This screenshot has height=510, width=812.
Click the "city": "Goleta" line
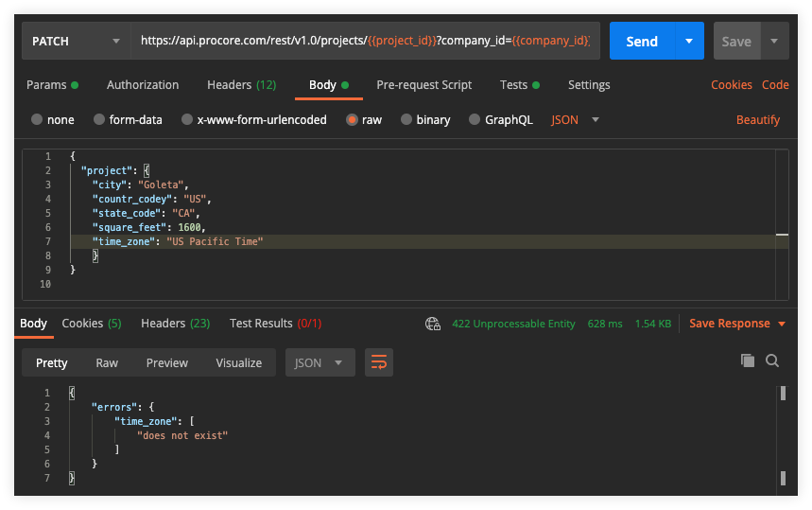point(140,185)
